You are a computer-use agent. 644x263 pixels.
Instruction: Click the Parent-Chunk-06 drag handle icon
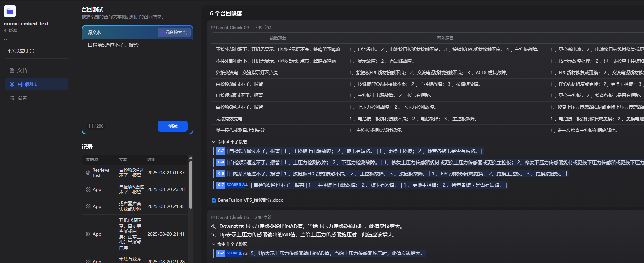213,218
